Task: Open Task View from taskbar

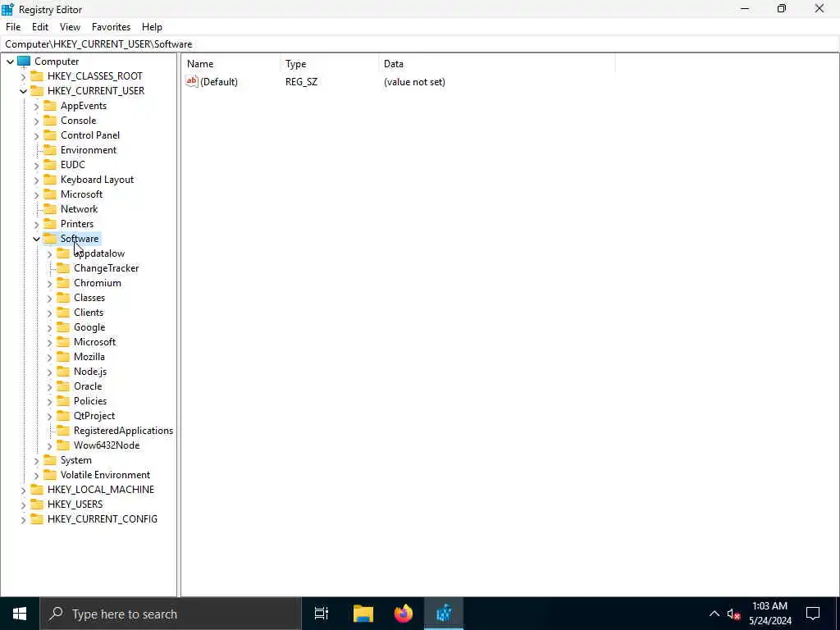Action: [x=322, y=614]
